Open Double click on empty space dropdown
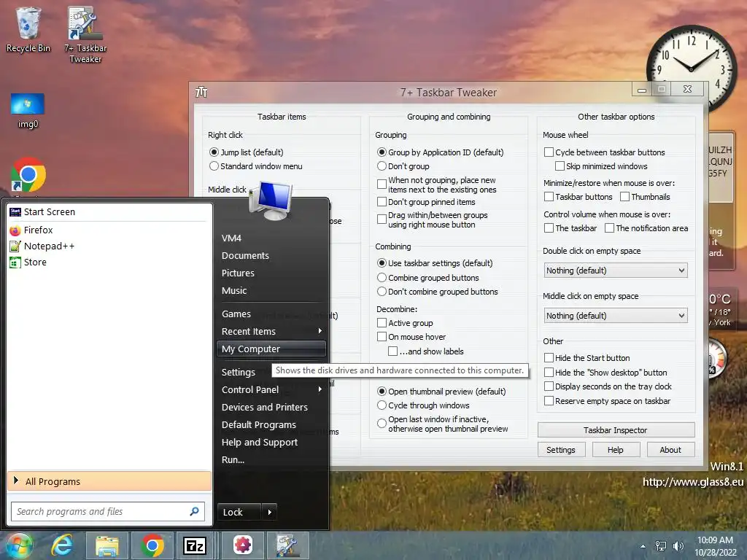The width and height of the screenshot is (747, 560). [616, 271]
